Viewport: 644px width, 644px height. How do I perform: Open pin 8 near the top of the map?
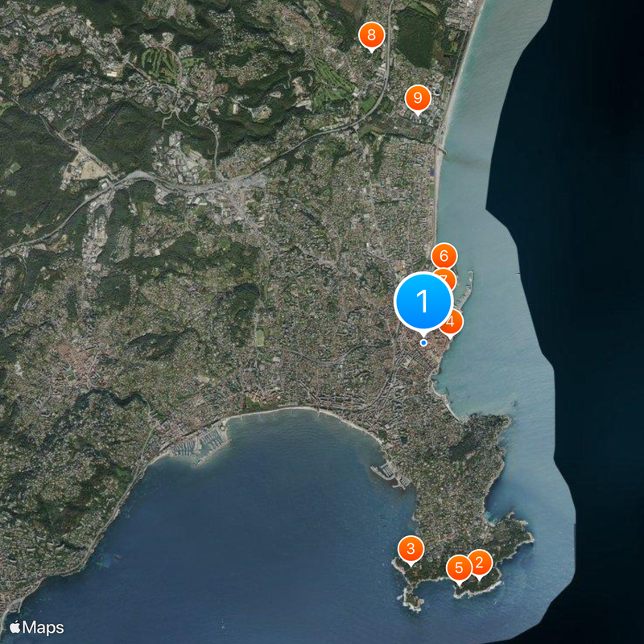tap(370, 34)
